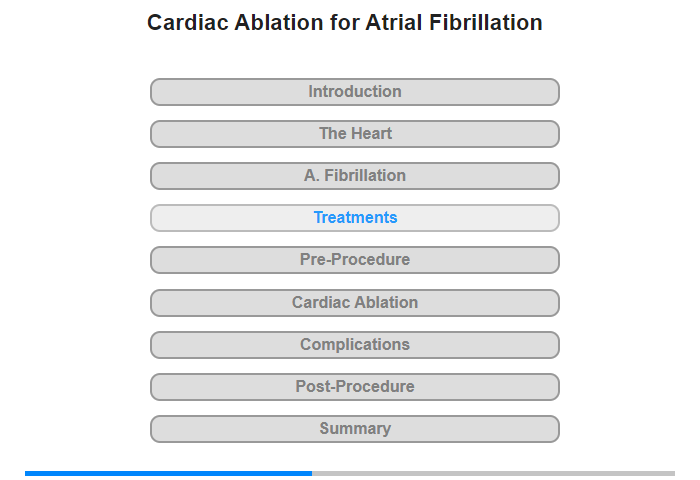Click the blue filled part of progress bar
The width and height of the screenshot is (700, 480).
click(168, 473)
